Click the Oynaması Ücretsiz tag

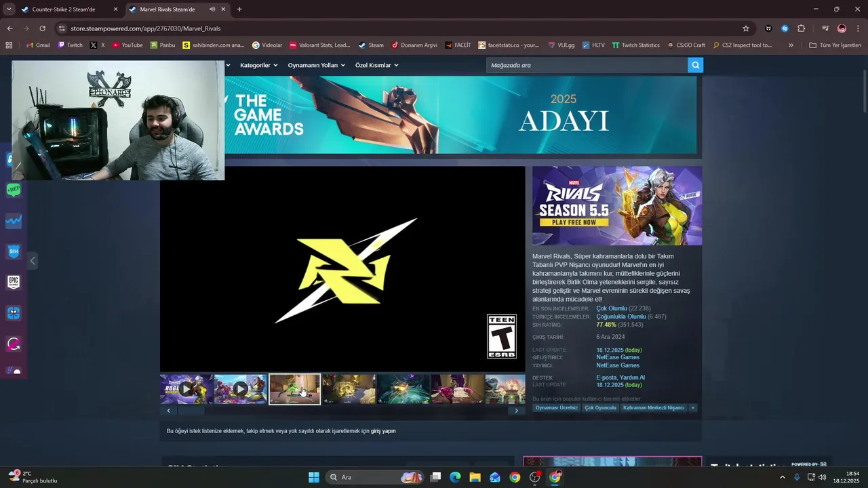tap(557, 408)
